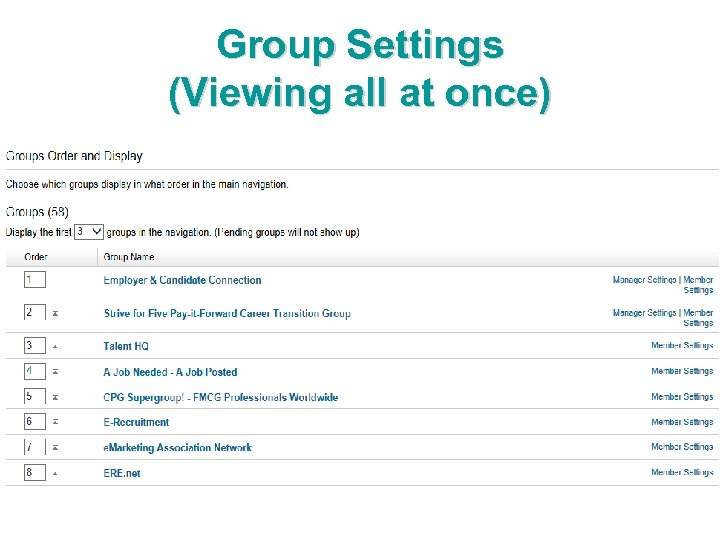The width and height of the screenshot is (720, 540).
Task: Click the order box for E-Recruitment
Action: (35, 421)
